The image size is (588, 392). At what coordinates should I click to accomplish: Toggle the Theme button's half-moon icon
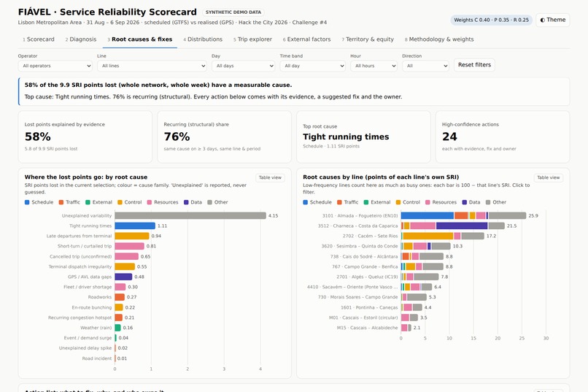pos(542,20)
